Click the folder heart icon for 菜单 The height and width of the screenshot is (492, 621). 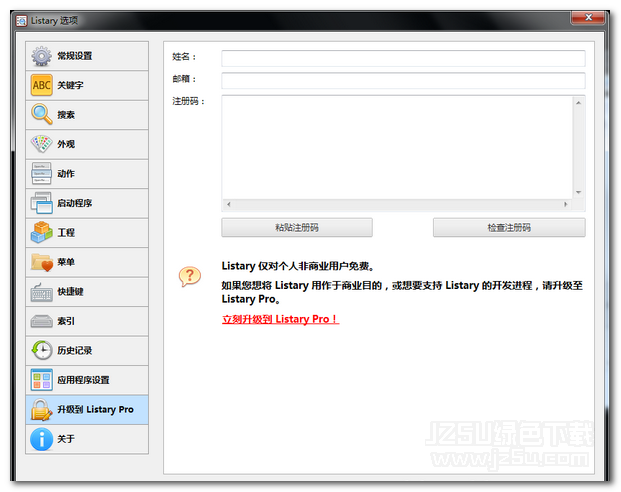coord(42,262)
